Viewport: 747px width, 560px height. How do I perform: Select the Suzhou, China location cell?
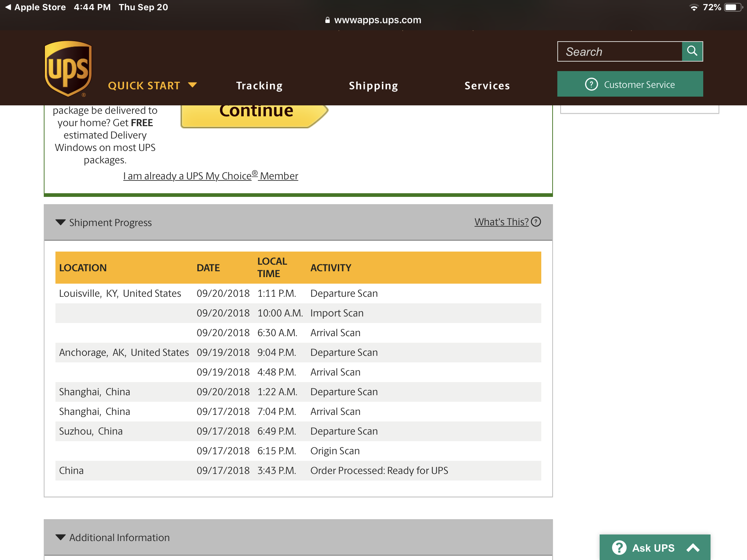(91, 431)
